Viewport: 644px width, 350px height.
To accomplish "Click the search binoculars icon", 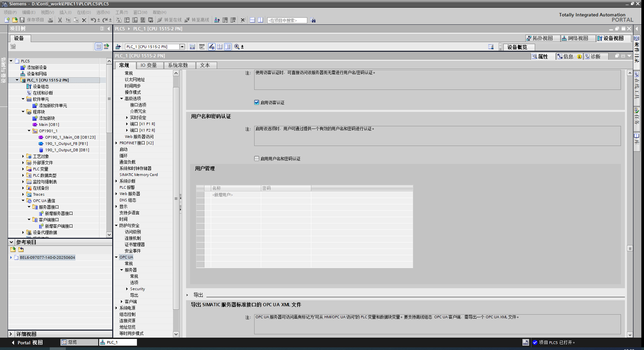I will [x=313, y=20].
